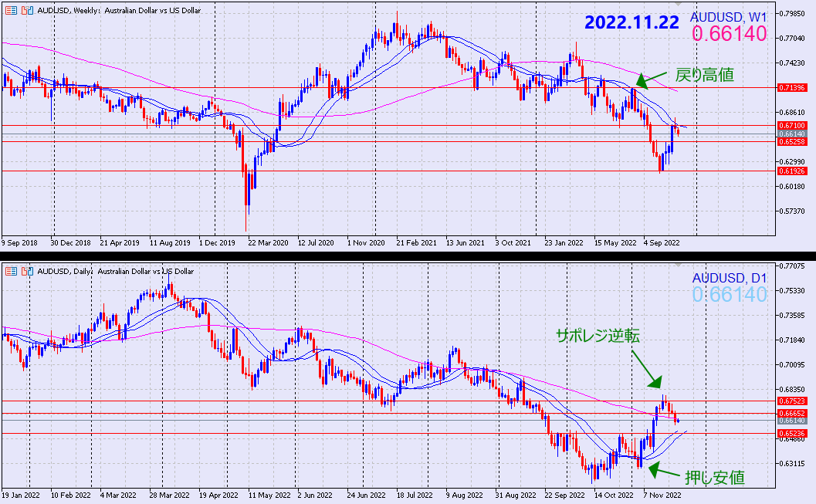Click the '12 Jul 2020' date on the time axis
816x504 pixels.
tap(316, 243)
